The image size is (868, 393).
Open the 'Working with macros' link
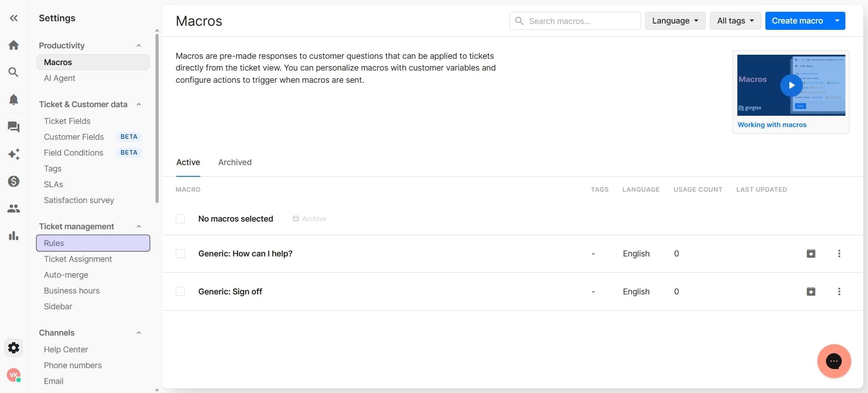[772, 125]
